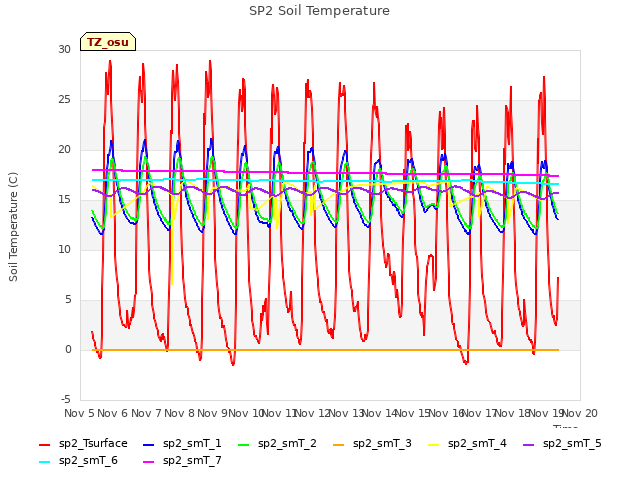Viewport: 640px width, 480px height.
Task: Click blue sp2_smT_1 legend color marker
Action: (149, 444)
